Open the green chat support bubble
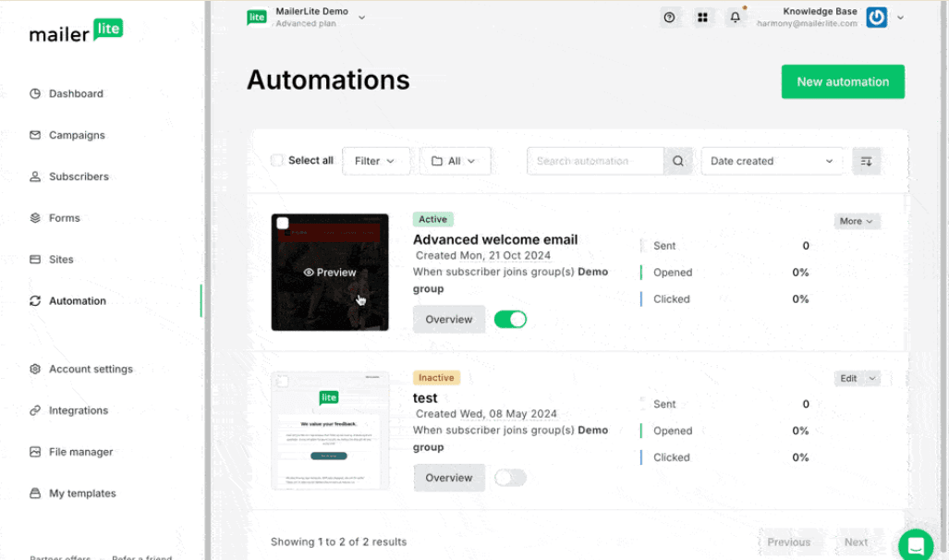Viewport: 949px width, 560px height. pos(916,545)
